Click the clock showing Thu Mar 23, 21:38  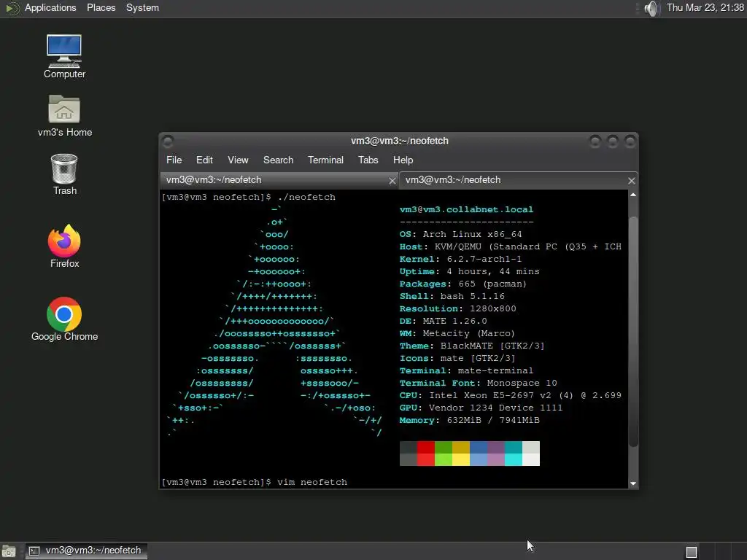click(705, 7)
